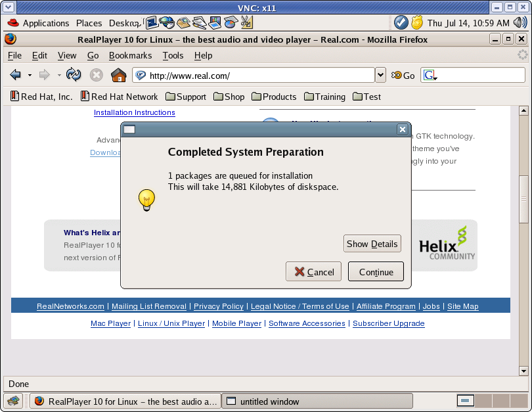This screenshot has height=412, width=532.
Task: Go to the Home page icon
Action: 118,75
